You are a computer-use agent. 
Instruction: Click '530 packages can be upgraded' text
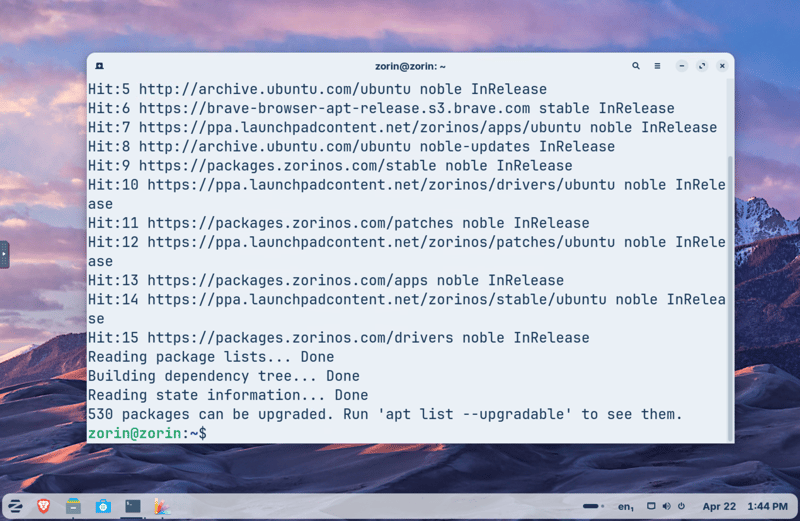209,414
